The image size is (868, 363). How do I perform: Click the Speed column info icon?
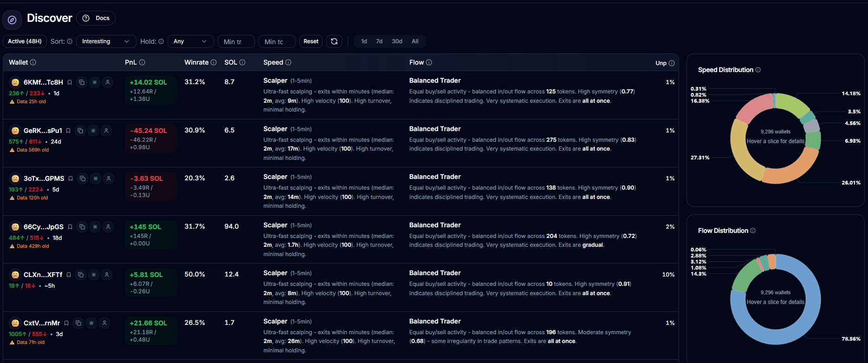coord(288,62)
